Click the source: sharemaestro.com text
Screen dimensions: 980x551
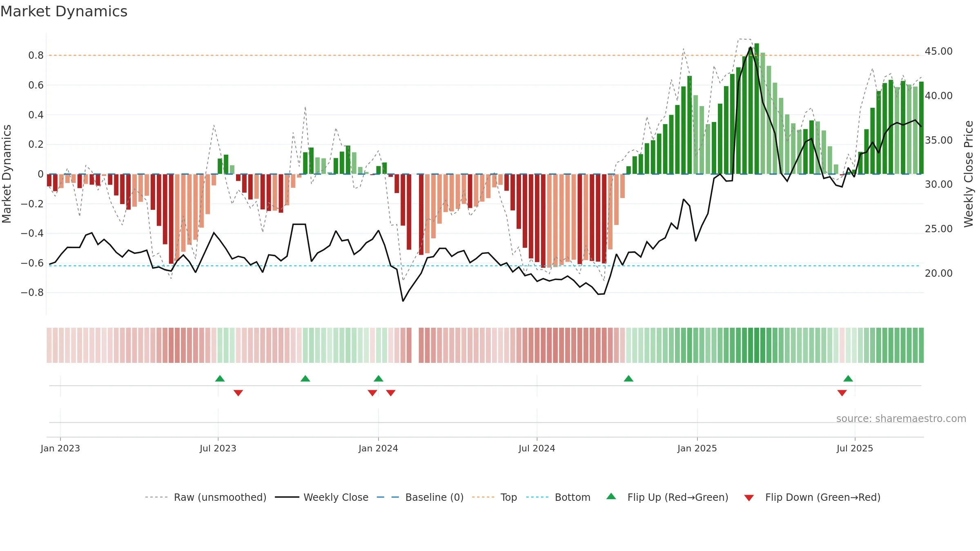(901, 418)
